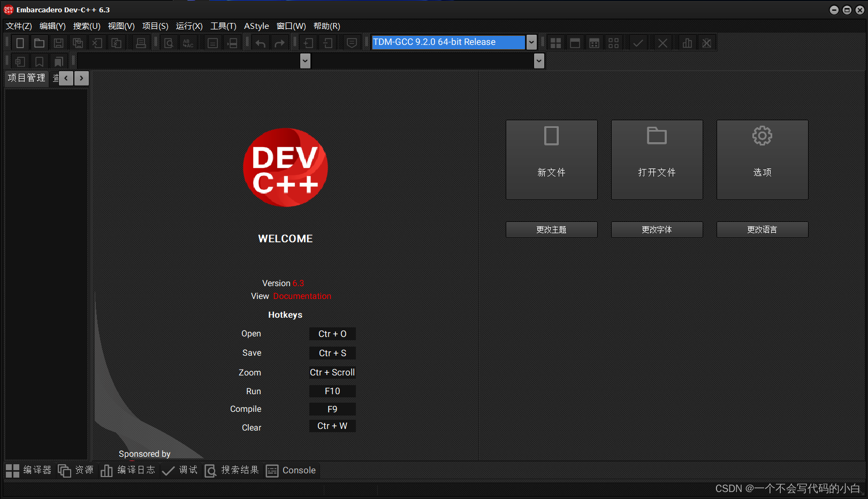Click the Toggle bookmark toolbar icon
The height and width of the screenshot is (499, 868).
pyautogui.click(x=39, y=62)
